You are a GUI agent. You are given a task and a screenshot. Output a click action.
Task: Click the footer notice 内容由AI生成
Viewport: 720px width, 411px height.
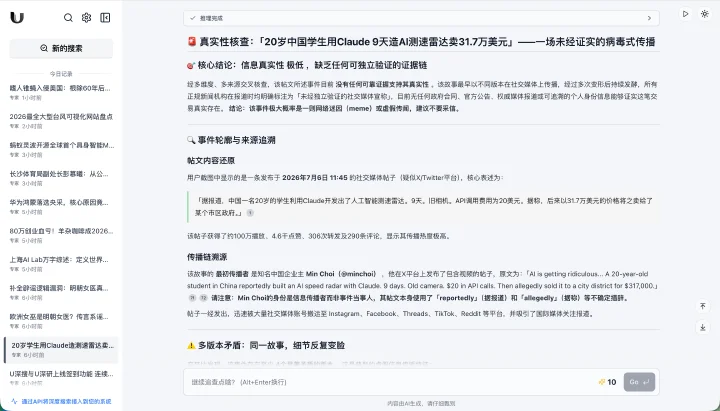421,403
